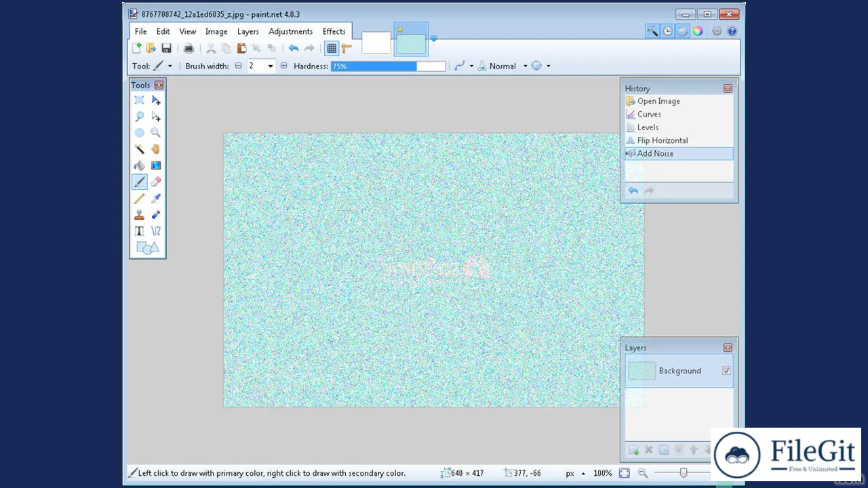
Task: Open the File menu
Action: point(140,31)
